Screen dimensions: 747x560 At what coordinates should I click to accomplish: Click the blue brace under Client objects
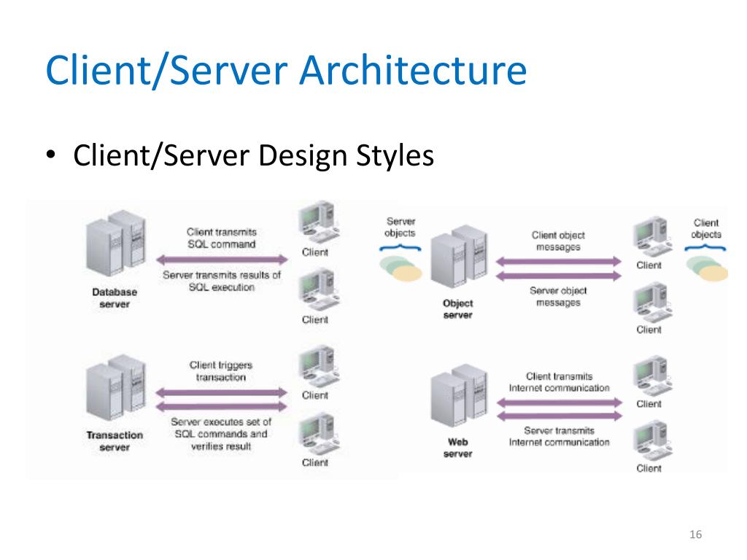[x=705, y=248]
